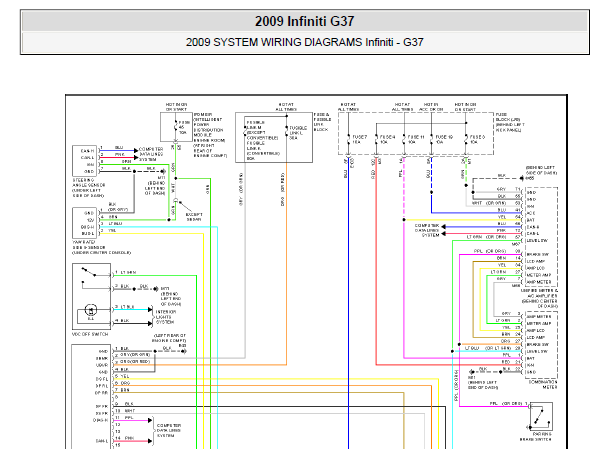This screenshot has height=449, width=605.
Task: Click the LT BLU wire label at yaw sensor
Action: [115, 223]
